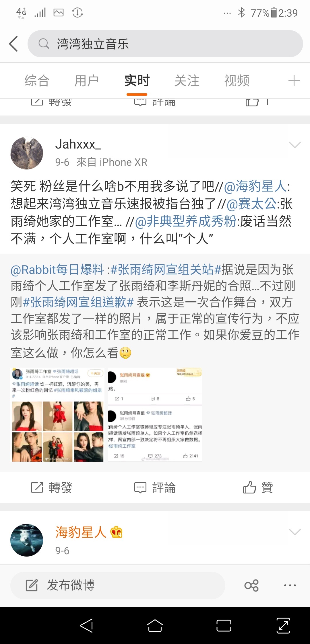
Task: Tap the Android home navigation button
Action: coord(155,626)
